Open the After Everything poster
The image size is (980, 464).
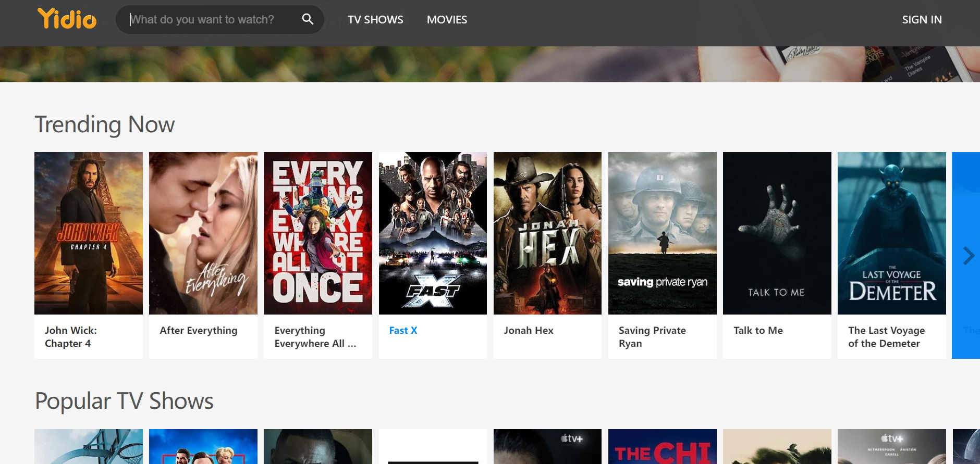(203, 233)
